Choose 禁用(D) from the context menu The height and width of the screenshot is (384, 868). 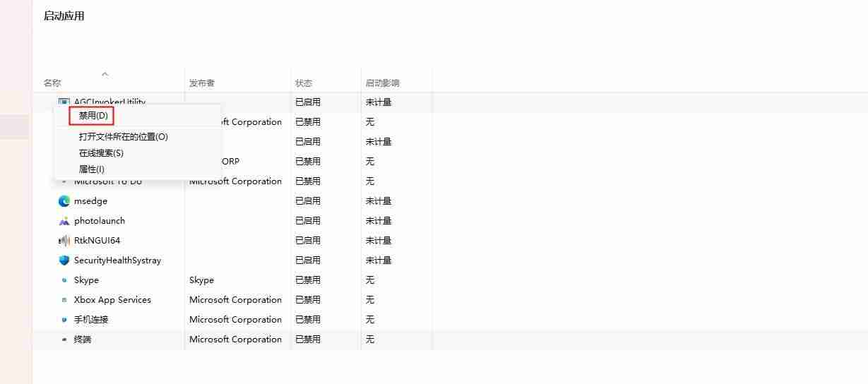pos(93,116)
